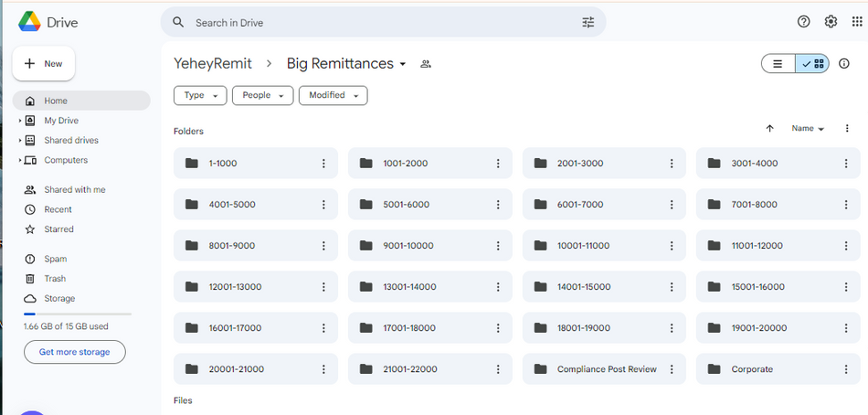Open search filter options icon

coord(587,22)
